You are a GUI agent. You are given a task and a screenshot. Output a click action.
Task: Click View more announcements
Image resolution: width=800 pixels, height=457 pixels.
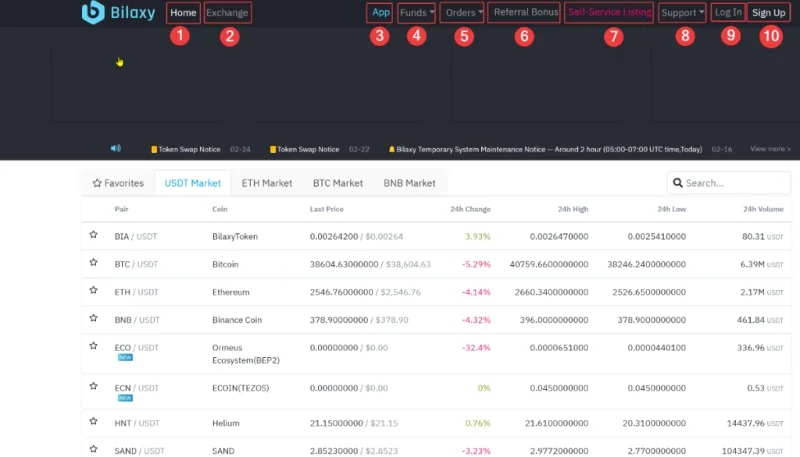click(770, 149)
